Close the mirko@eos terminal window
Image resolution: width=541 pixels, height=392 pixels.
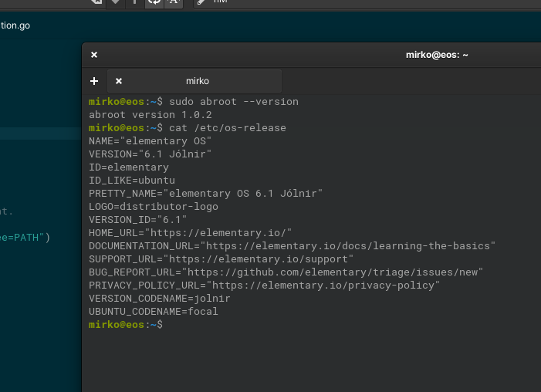(94, 55)
